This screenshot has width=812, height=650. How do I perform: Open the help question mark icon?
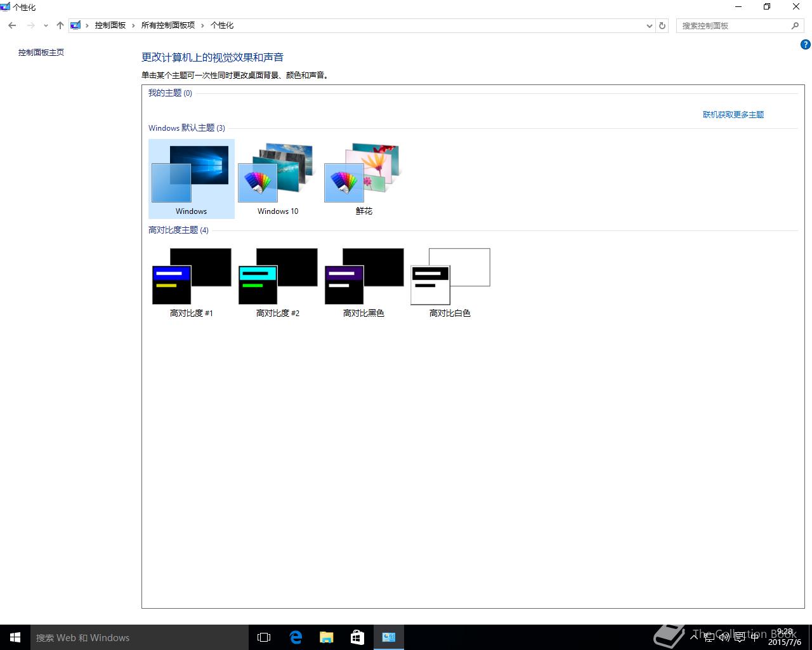click(805, 44)
